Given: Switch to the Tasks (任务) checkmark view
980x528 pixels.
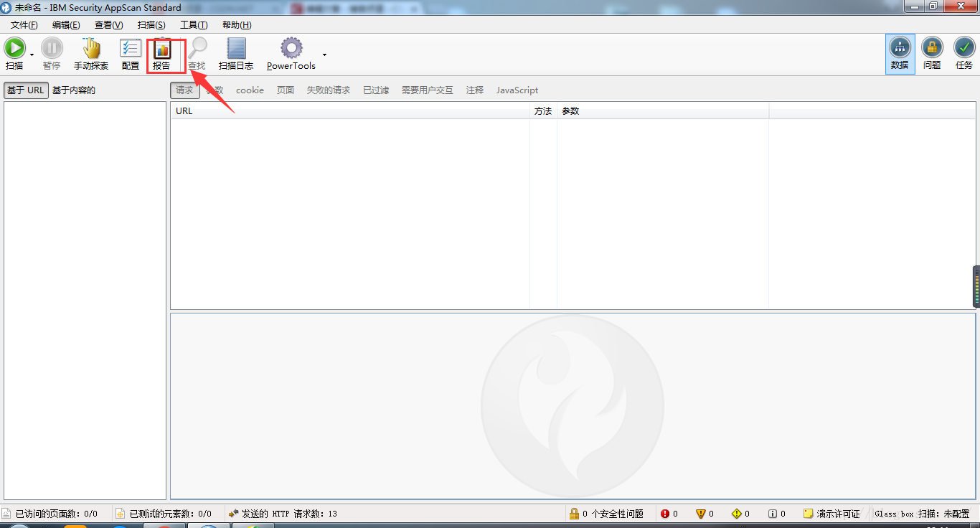Looking at the screenshot, I should [964, 54].
